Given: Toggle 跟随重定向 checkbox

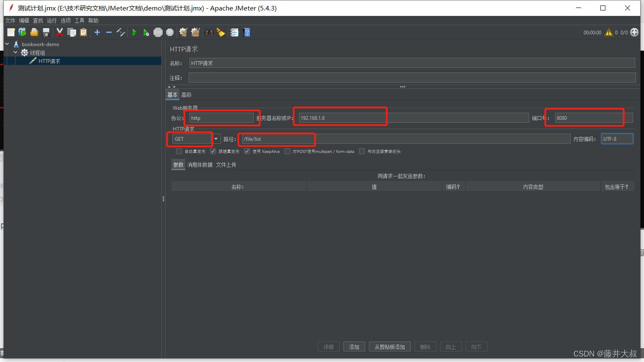Looking at the screenshot, I should click(213, 151).
